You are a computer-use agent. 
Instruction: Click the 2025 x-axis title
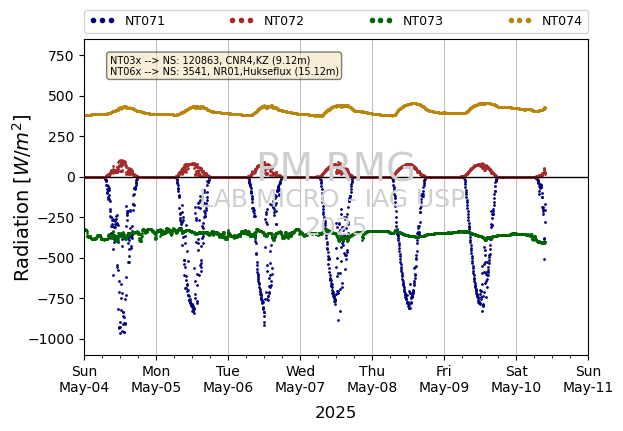pyautogui.click(x=335, y=413)
